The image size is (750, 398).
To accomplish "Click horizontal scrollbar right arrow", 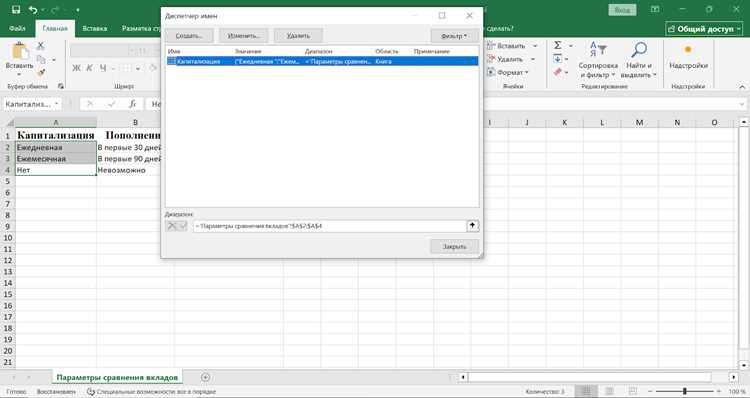I will (733, 377).
